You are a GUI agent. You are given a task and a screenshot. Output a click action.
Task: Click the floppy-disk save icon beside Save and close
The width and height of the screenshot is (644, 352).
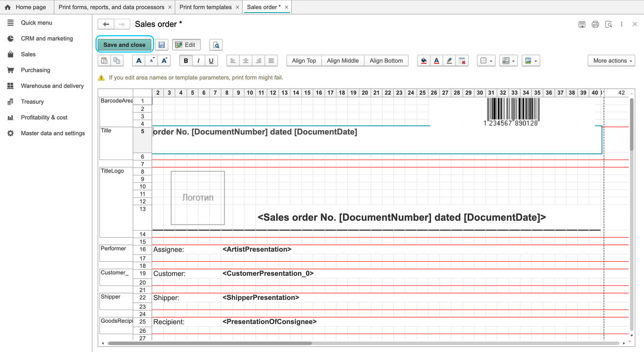pos(162,45)
